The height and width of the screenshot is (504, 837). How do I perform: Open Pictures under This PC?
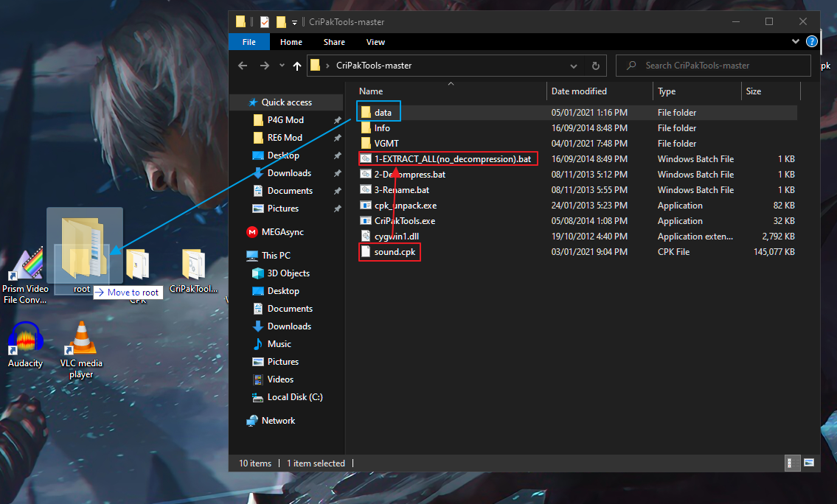(x=283, y=362)
